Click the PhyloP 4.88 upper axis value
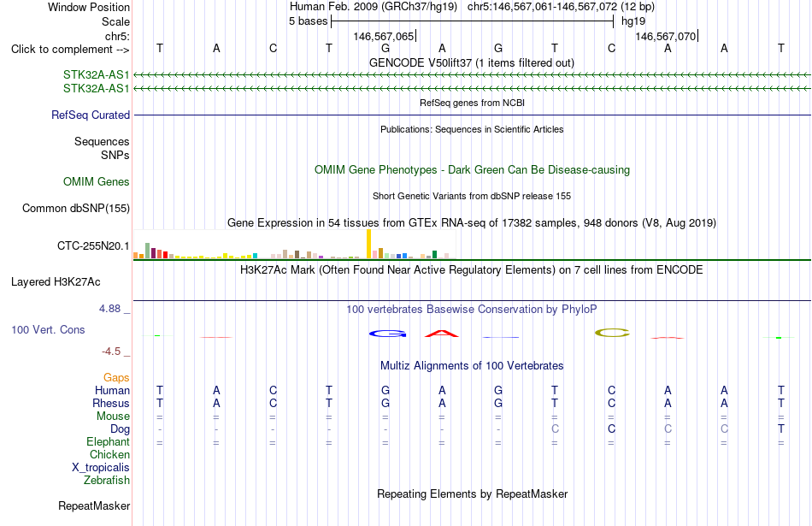The width and height of the screenshot is (812, 526). [109, 309]
